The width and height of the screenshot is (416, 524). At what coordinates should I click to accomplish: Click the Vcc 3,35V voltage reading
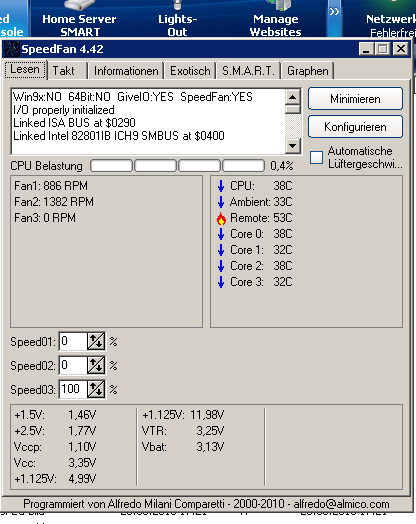55,463
